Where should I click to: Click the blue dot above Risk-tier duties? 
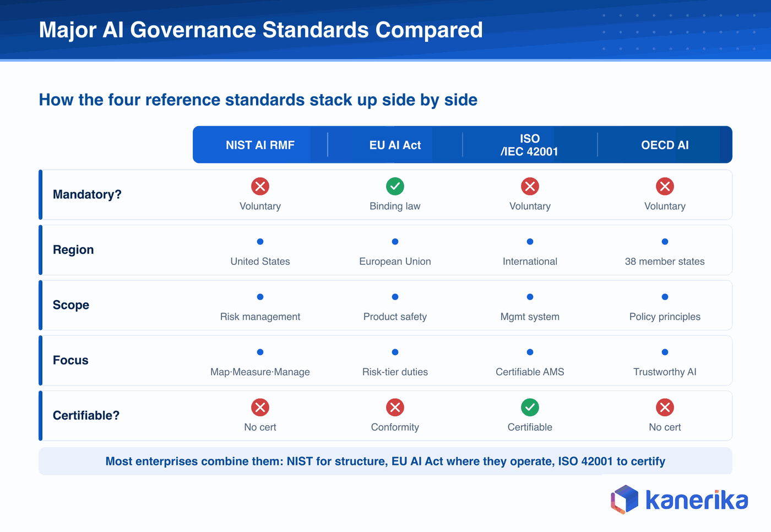[395, 352]
